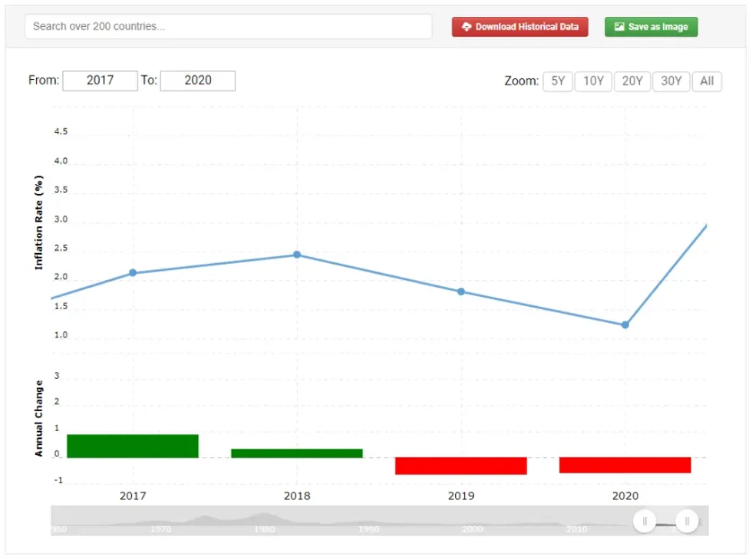Screen dimensions: 752x560
Task: Click the 2019 red annual change bar
Action: click(461, 466)
